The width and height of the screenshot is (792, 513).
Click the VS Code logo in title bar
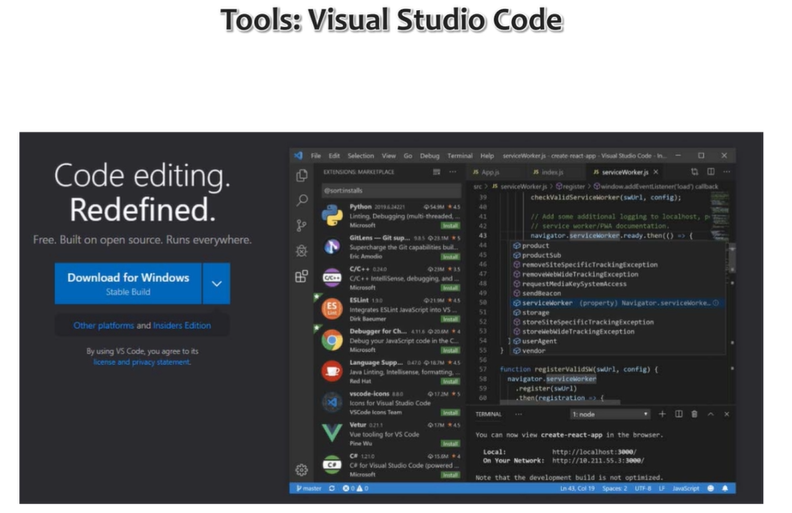299,156
